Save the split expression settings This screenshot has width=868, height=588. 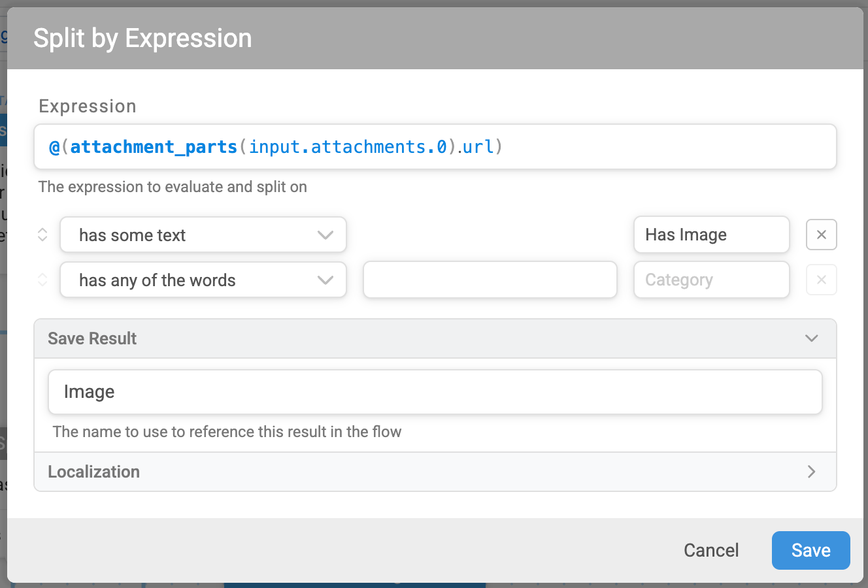[x=811, y=550]
